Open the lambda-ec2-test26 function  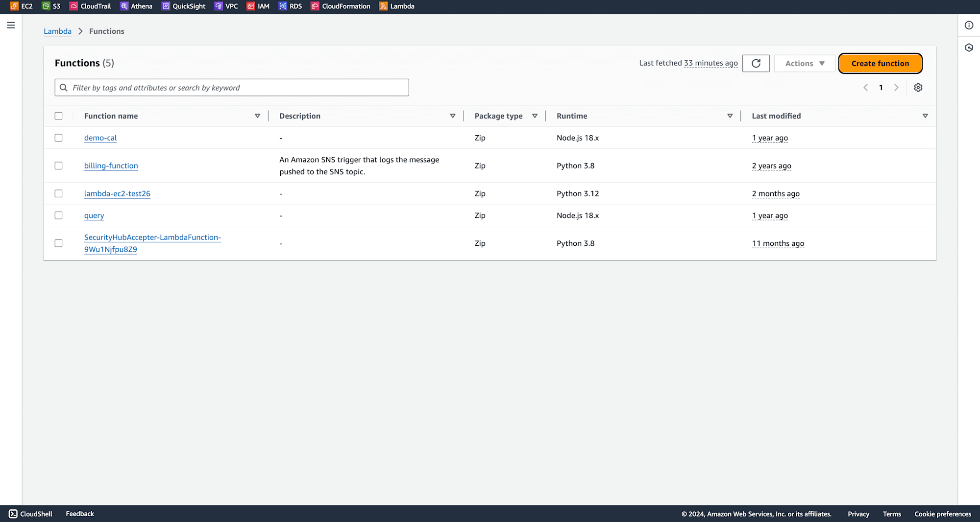point(117,193)
